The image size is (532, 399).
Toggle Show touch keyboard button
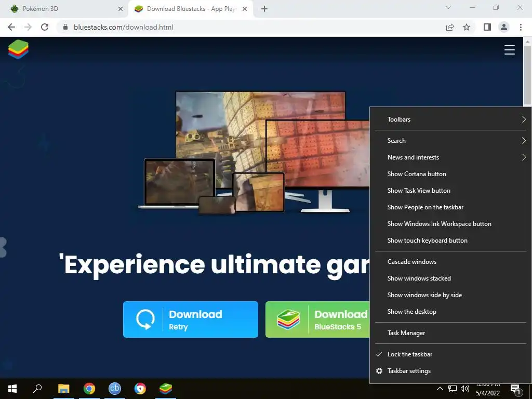450,240
